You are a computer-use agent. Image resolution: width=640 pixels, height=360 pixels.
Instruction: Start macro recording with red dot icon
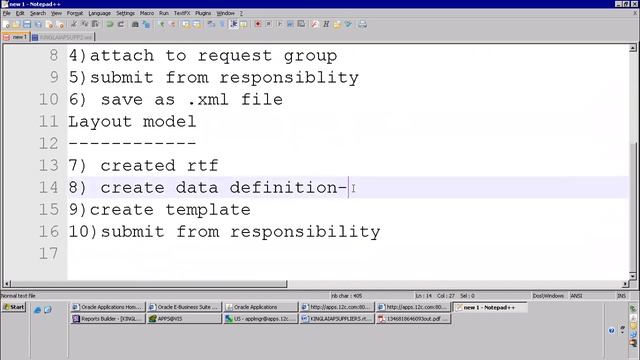(258, 24)
